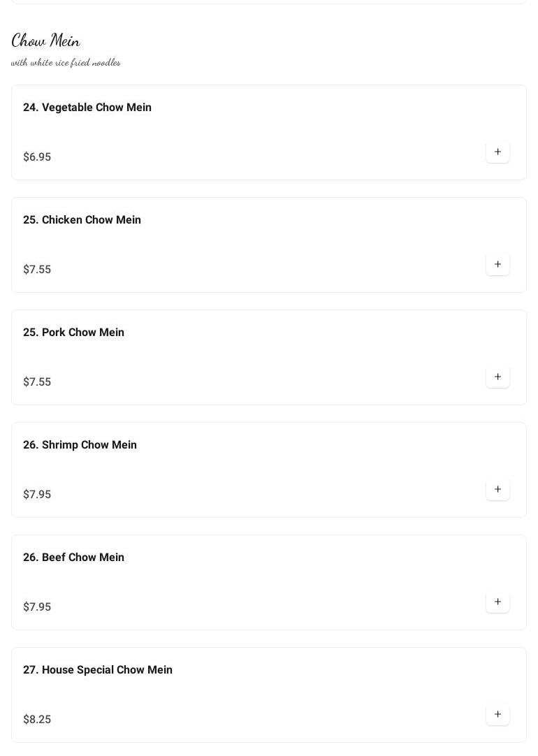Select the Pork Chow Mein $7.55 price

(37, 382)
